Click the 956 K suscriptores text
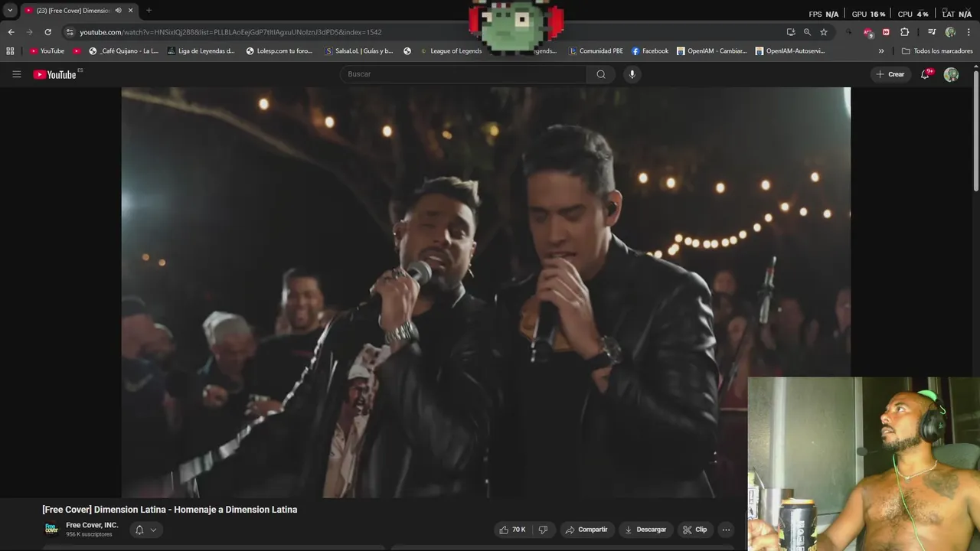 tap(89, 534)
